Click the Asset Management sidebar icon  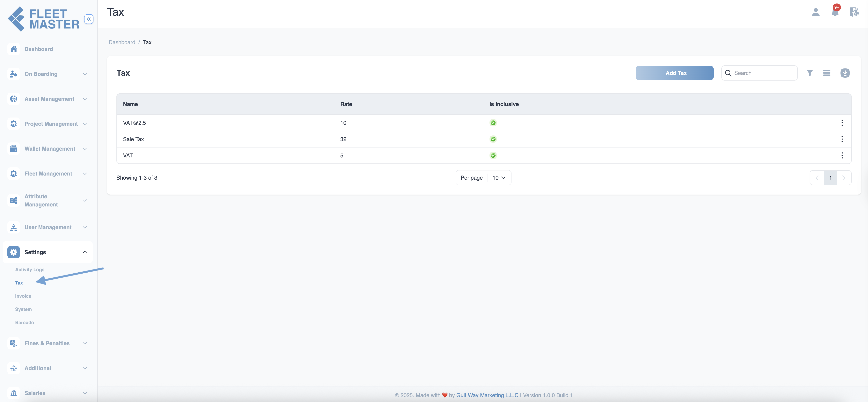tap(13, 99)
